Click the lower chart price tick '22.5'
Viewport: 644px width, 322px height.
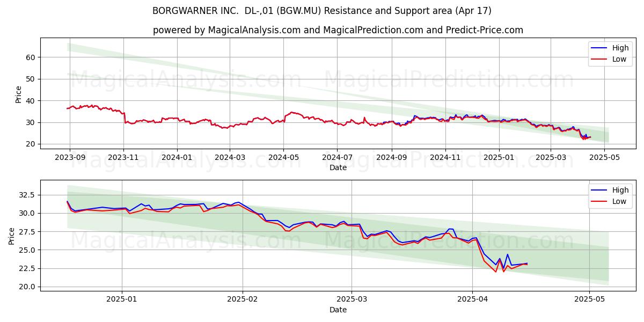tap(26, 268)
